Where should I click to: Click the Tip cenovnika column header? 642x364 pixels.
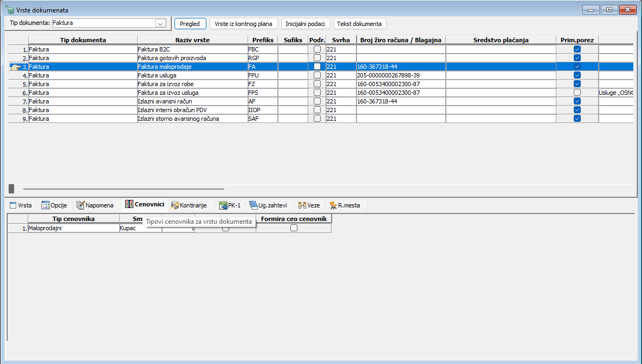(74, 219)
